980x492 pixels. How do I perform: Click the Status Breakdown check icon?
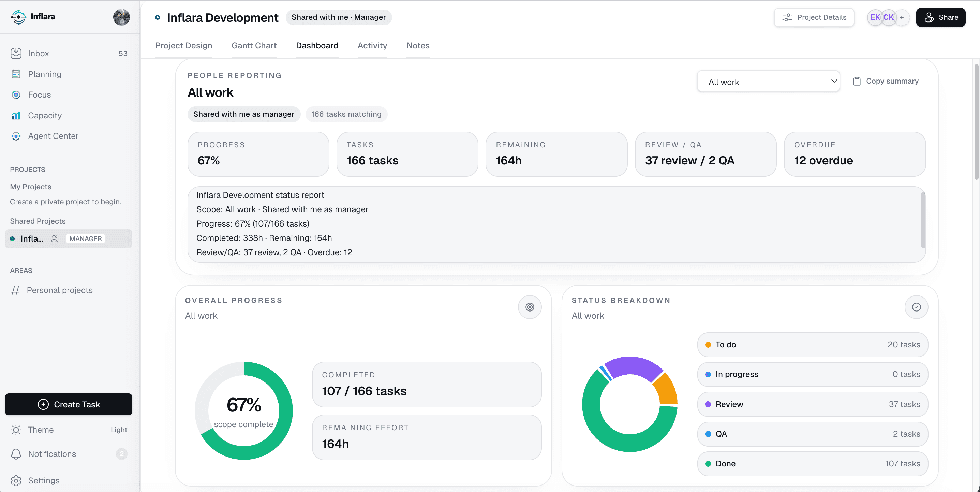point(916,307)
